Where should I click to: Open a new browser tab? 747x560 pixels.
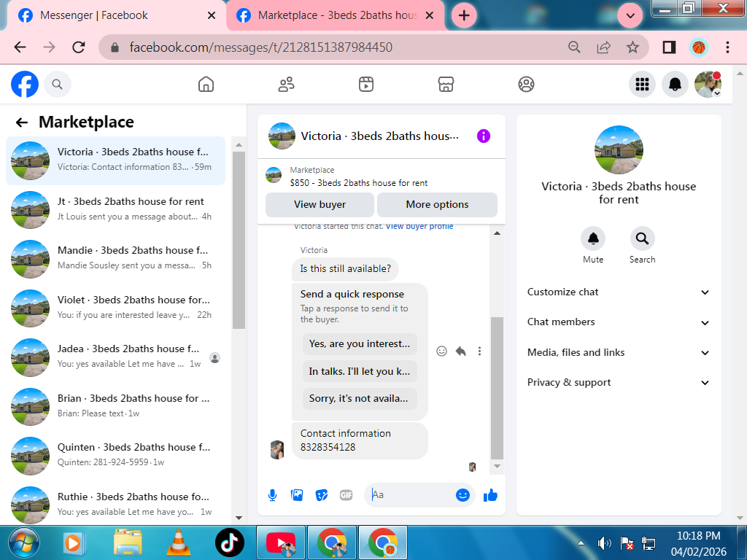point(464,16)
